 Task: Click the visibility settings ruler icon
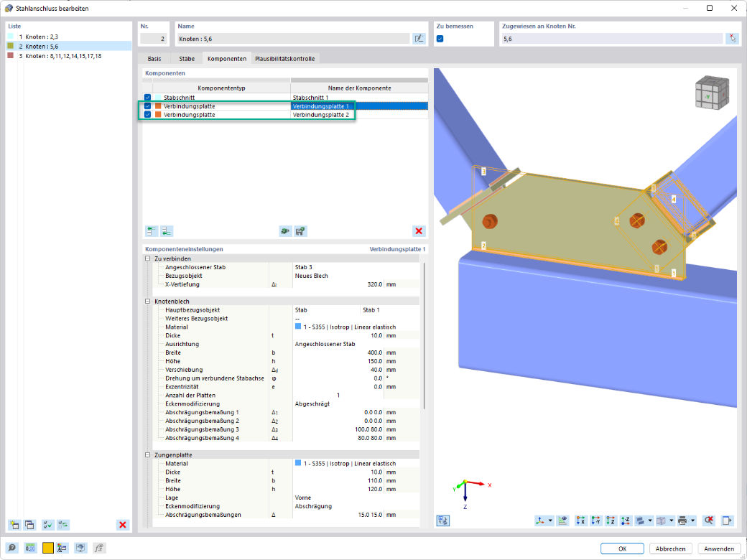point(562,521)
